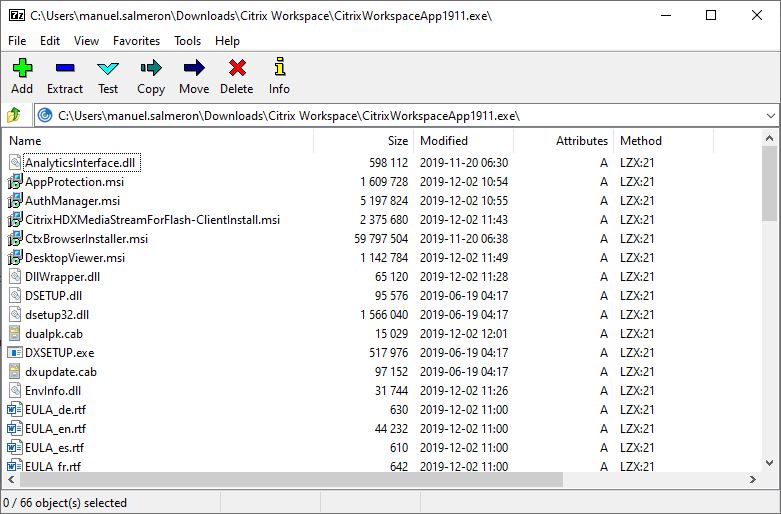The height and width of the screenshot is (514, 781).
Task: Click modified date 2019-11-20 06:30
Action: pyautogui.click(x=464, y=163)
